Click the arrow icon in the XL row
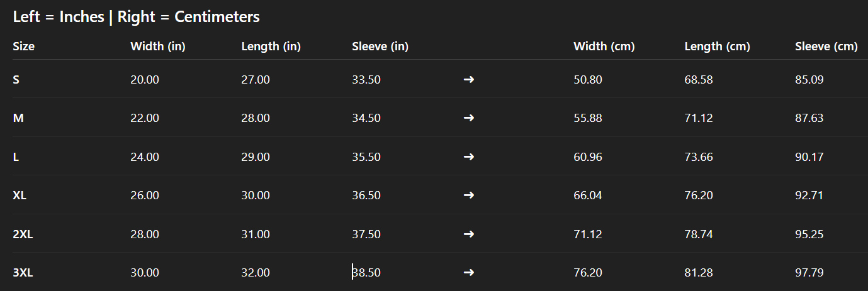Image resolution: width=868 pixels, height=291 pixels. (x=468, y=195)
